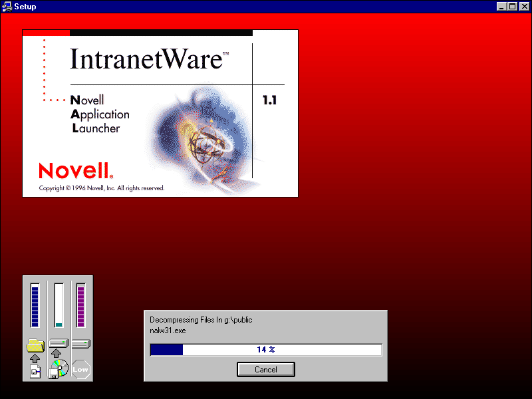Maximize the Setup window
This screenshot has height=399, width=532.
click(513, 7)
